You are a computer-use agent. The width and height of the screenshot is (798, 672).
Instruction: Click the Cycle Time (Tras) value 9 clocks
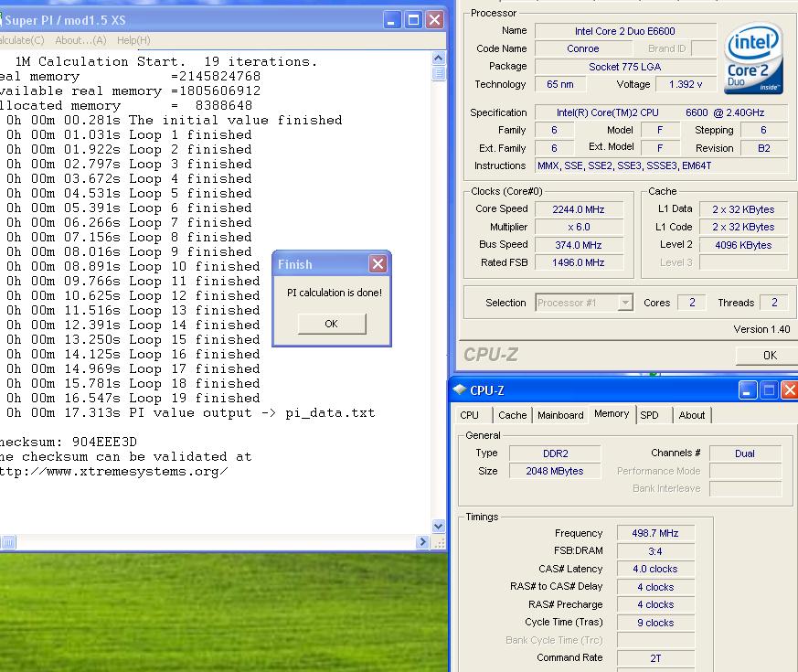[x=655, y=623]
